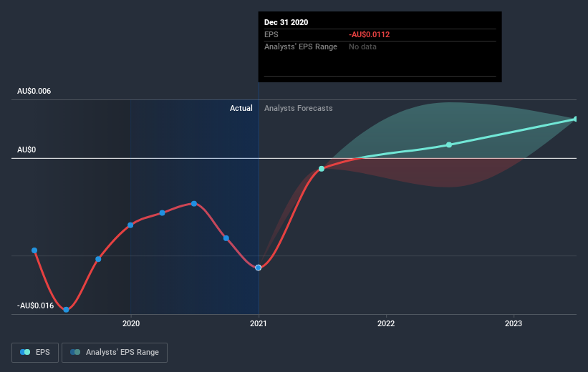The image size is (588, 372).
Task: Click the 2023 x-axis label
Action: (514, 324)
